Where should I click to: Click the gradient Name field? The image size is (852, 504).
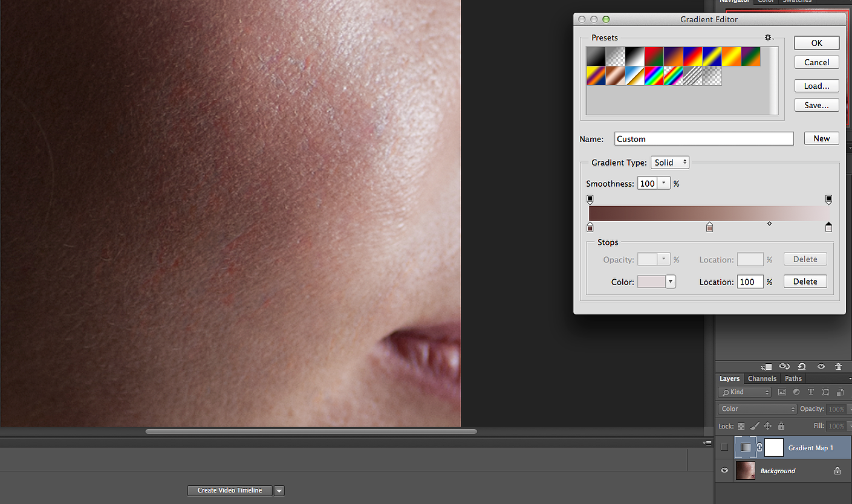coord(704,139)
